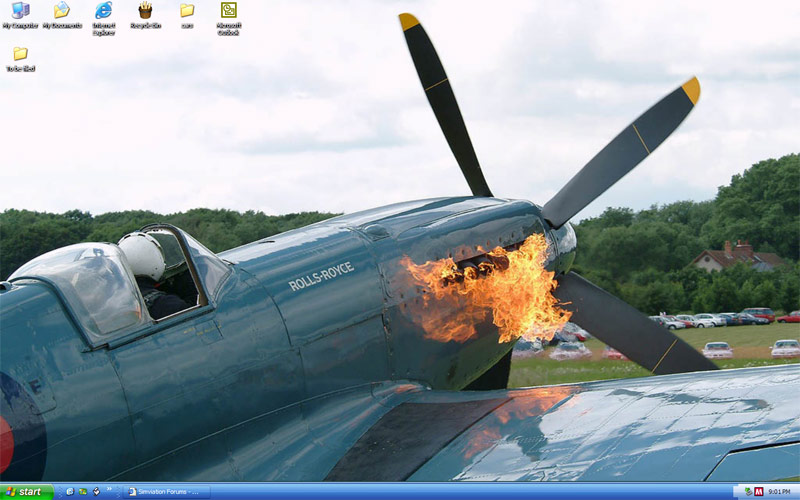
Task: Click empty taskbar area right of Simviation button
Action: [450, 492]
